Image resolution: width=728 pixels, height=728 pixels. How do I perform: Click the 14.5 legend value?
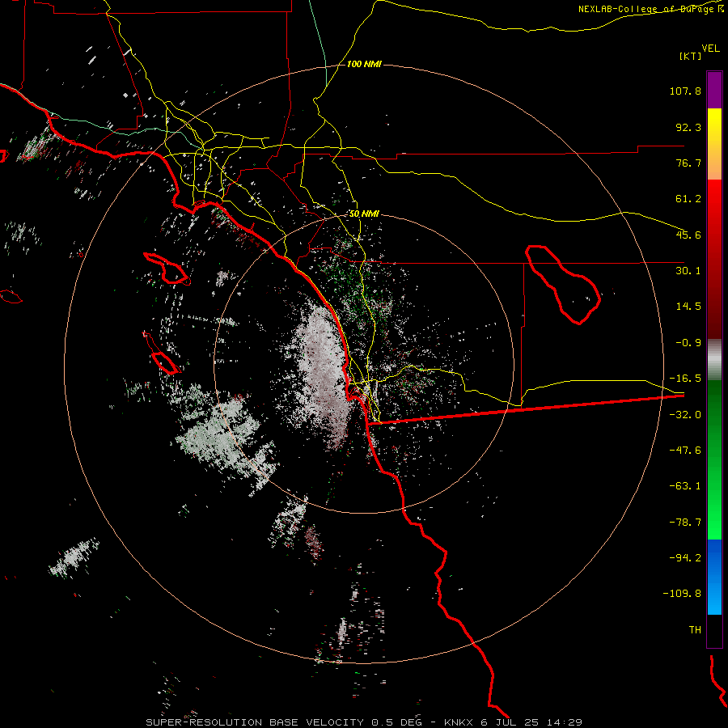pos(688,307)
